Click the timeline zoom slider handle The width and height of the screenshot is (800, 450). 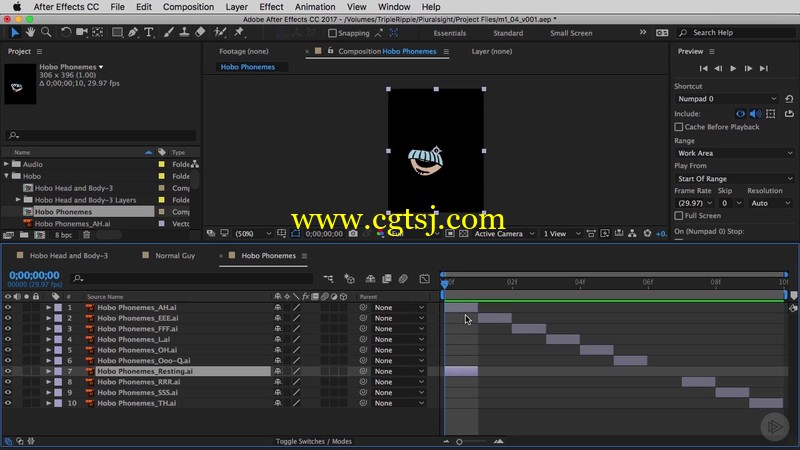click(x=459, y=442)
